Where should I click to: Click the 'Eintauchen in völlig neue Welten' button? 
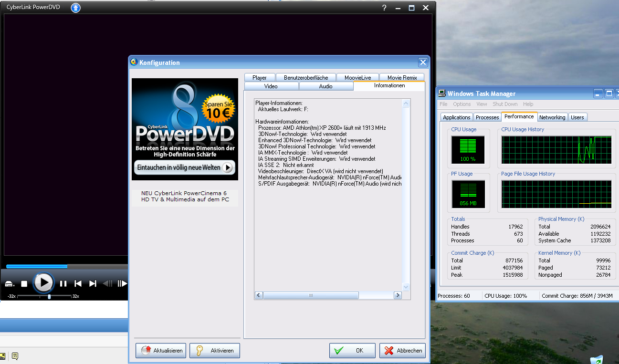(184, 167)
